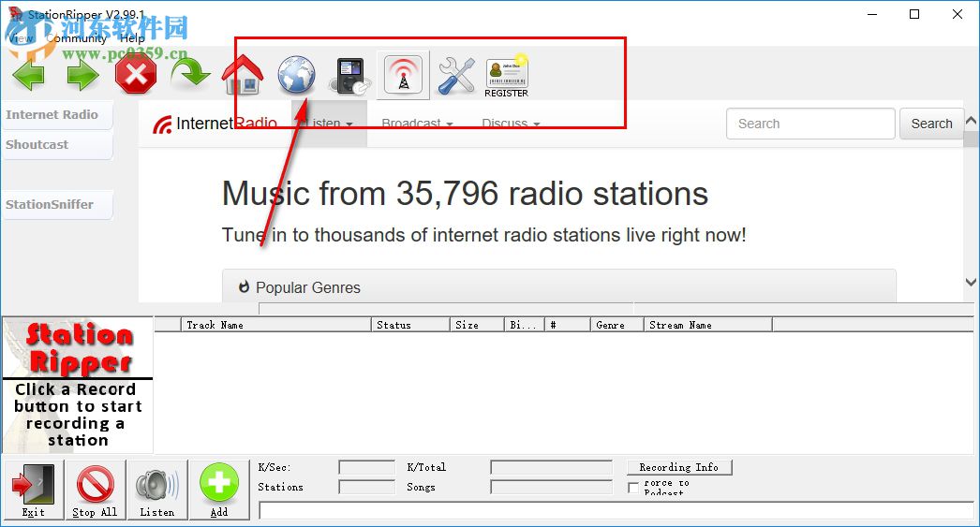Expand the Discuss dropdown menu
The width and height of the screenshot is (980, 527).
click(x=511, y=124)
